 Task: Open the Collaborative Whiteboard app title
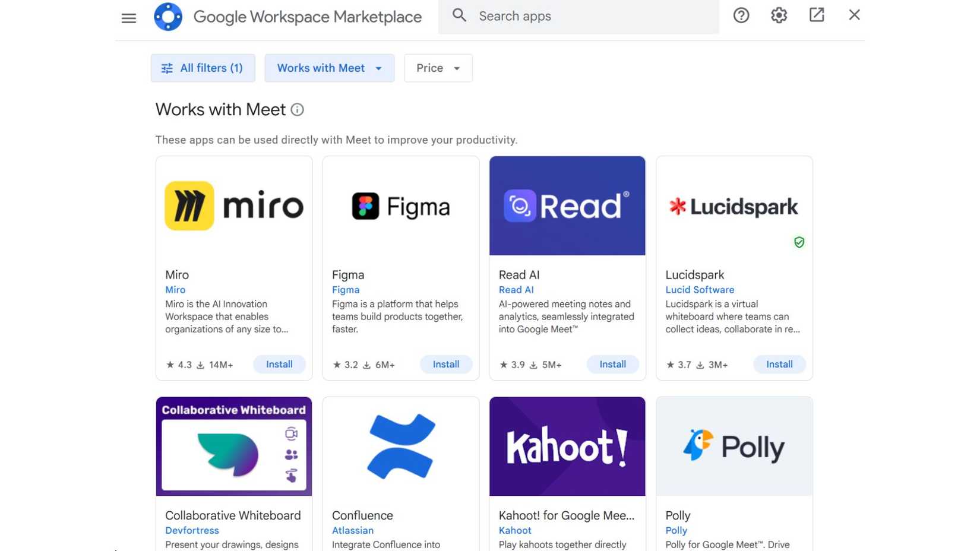click(233, 515)
